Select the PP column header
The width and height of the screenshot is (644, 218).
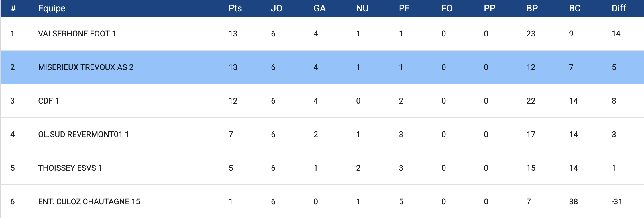pos(490,8)
